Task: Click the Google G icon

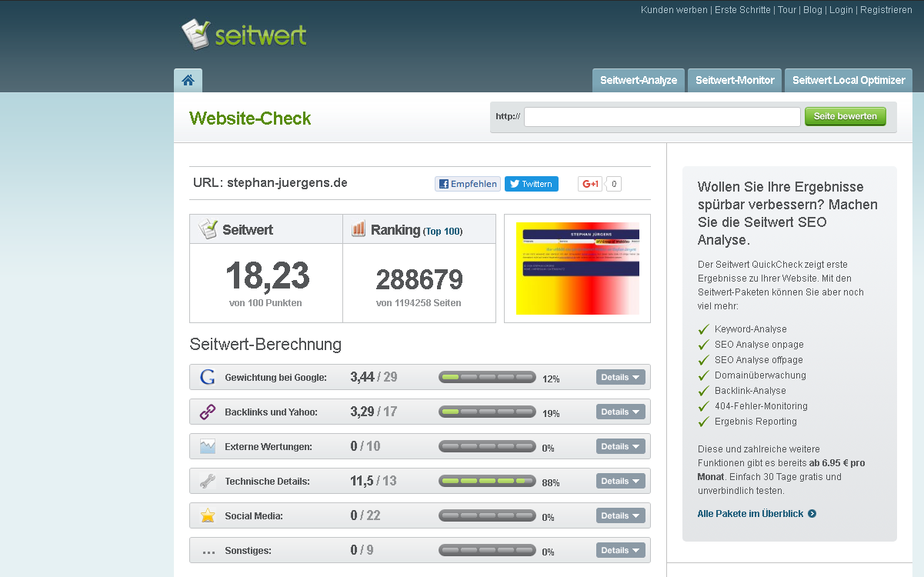Action: coord(208,377)
